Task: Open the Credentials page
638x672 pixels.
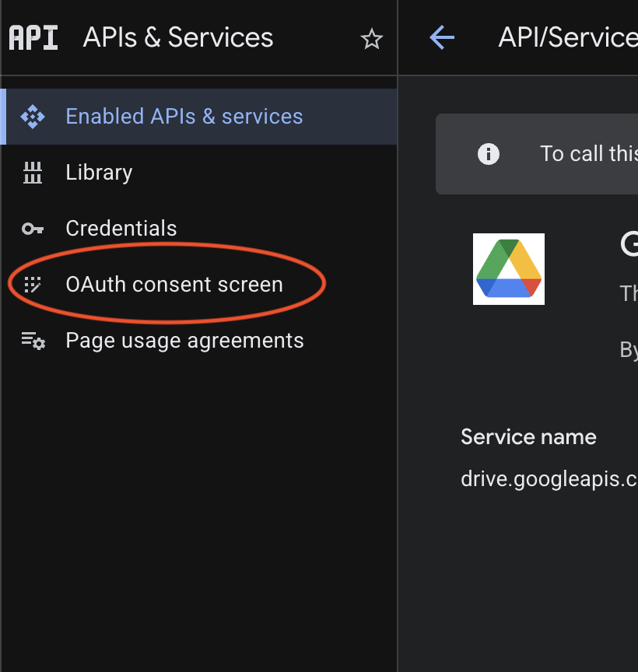Action: (x=121, y=228)
